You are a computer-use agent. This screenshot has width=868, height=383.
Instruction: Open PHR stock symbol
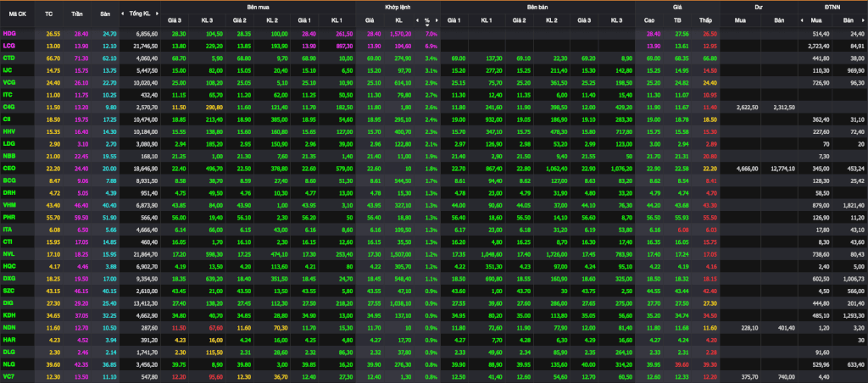[9, 217]
